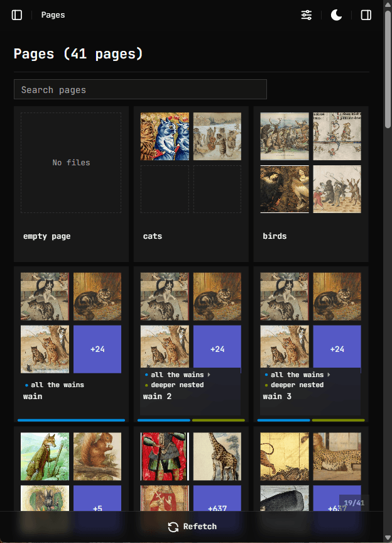Open the first cat painting in cats
The height and width of the screenshot is (543, 392).
tap(165, 136)
